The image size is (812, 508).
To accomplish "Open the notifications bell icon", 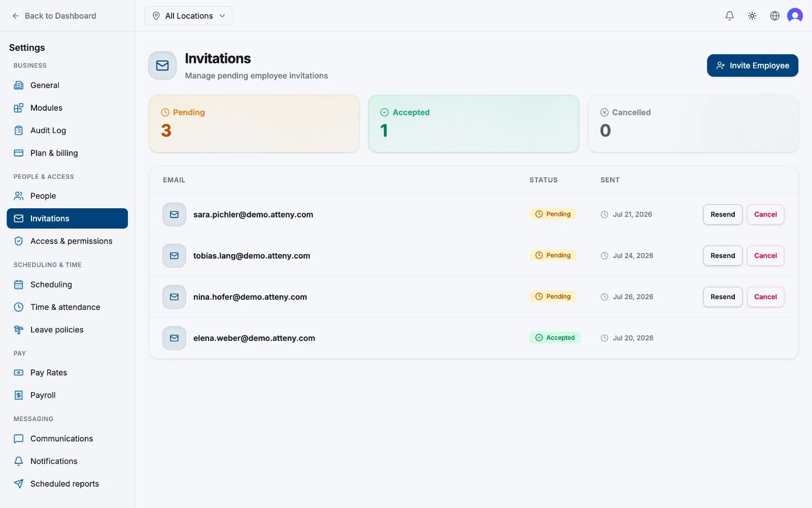I will click(x=729, y=16).
